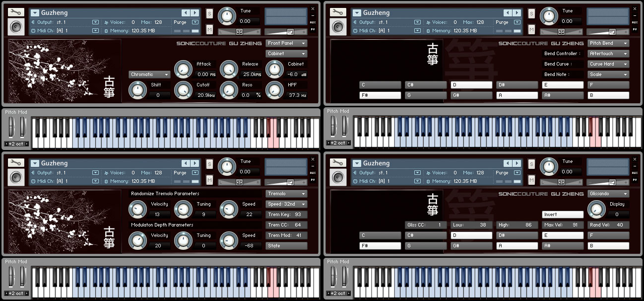Load previous instrument arrow in Glissando instance
The width and height of the screenshot is (644, 301).
508,163
